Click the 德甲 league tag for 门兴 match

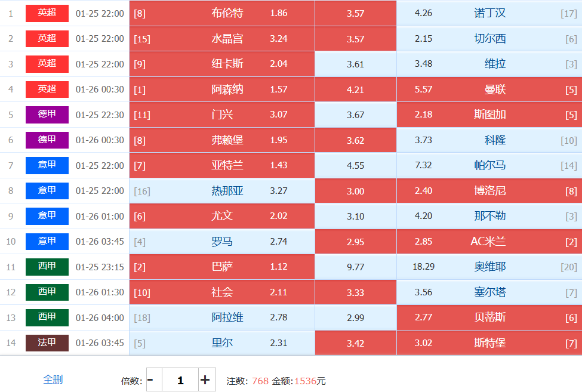47,115
